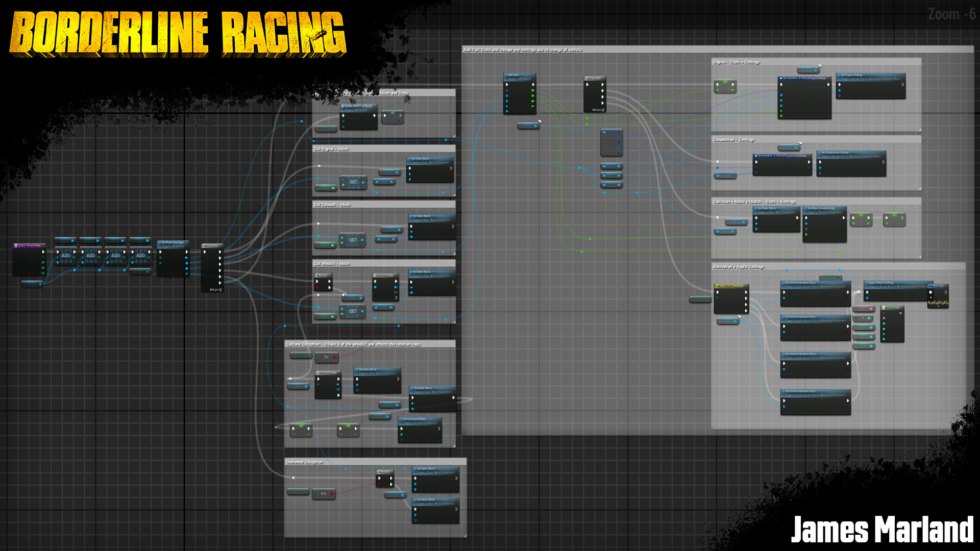Image resolution: width=980 pixels, height=551 pixels.
Task: Select the Branch node in Set Wheels - Mesh
Action: [x=323, y=282]
